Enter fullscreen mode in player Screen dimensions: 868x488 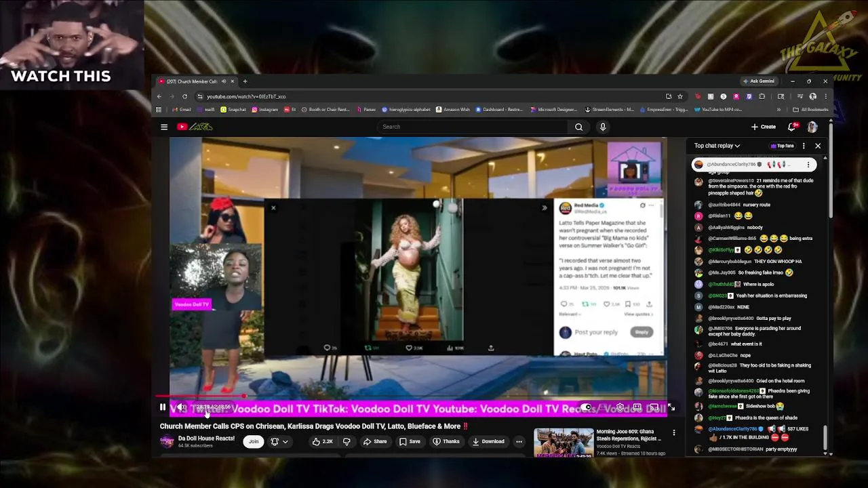pyautogui.click(x=671, y=407)
